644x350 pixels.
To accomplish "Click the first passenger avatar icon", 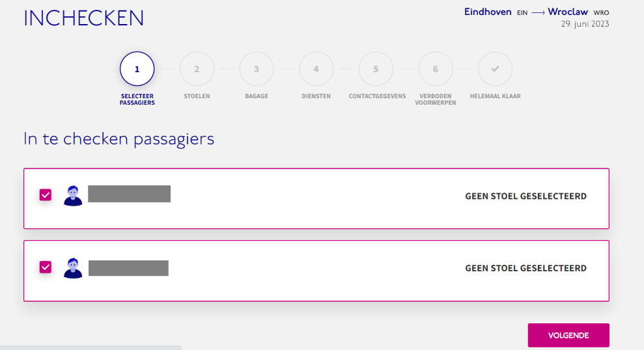I will 73,196.
